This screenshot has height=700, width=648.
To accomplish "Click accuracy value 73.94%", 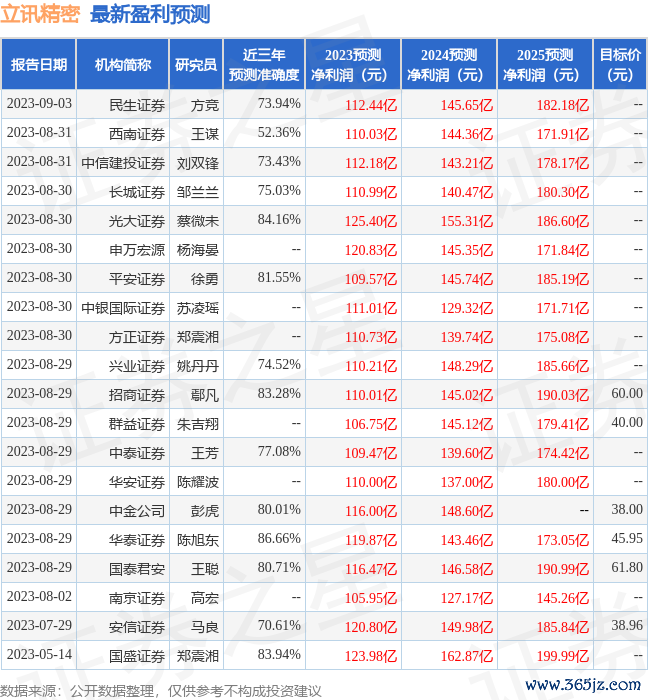I will point(279,104).
